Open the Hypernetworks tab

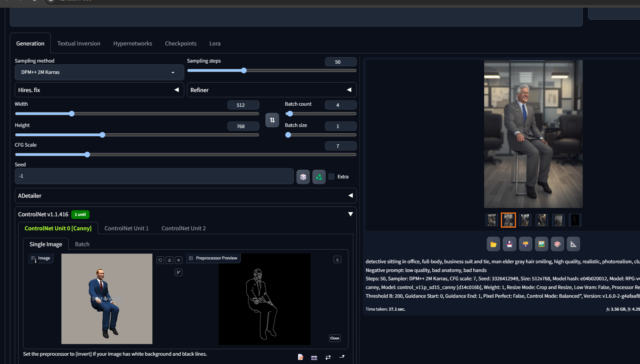point(133,44)
